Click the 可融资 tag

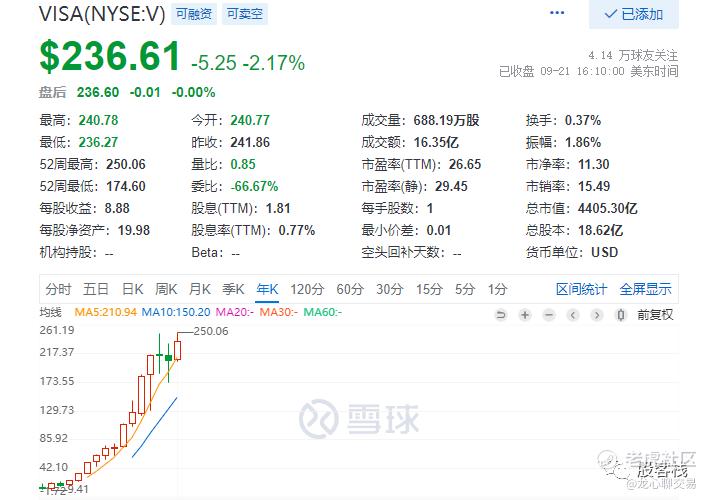194,14
